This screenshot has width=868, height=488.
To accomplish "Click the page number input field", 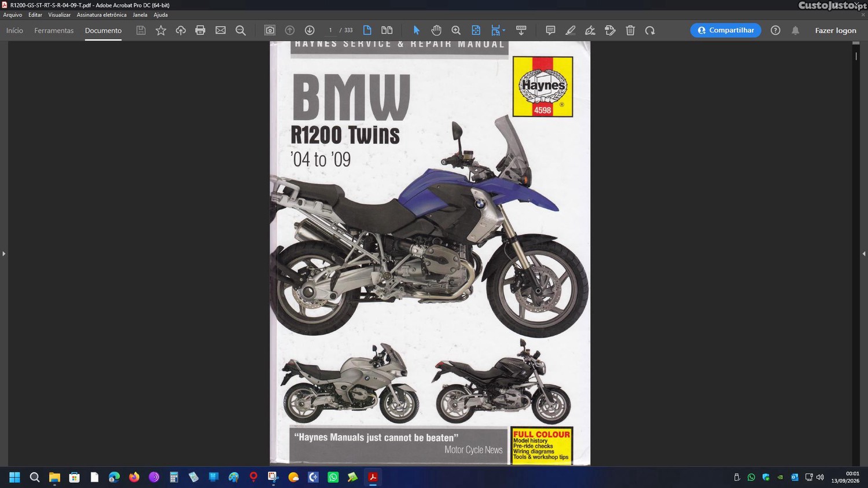I will (x=330, y=30).
